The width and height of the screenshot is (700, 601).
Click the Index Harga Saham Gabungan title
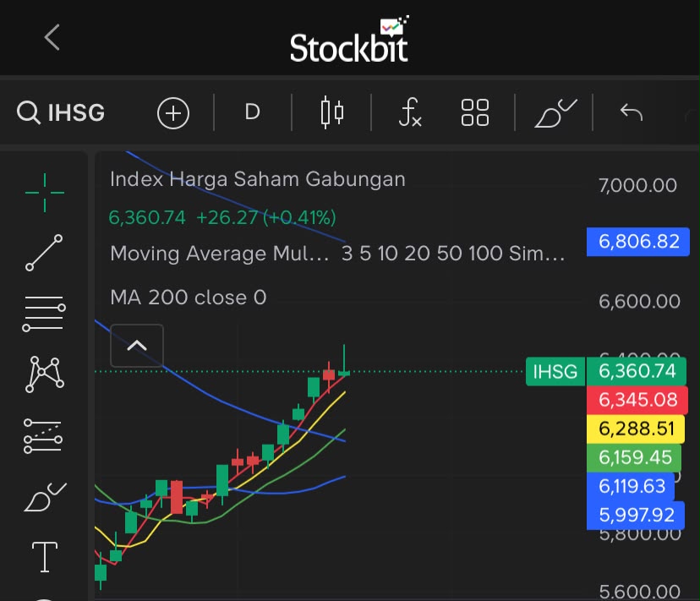(x=258, y=179)
